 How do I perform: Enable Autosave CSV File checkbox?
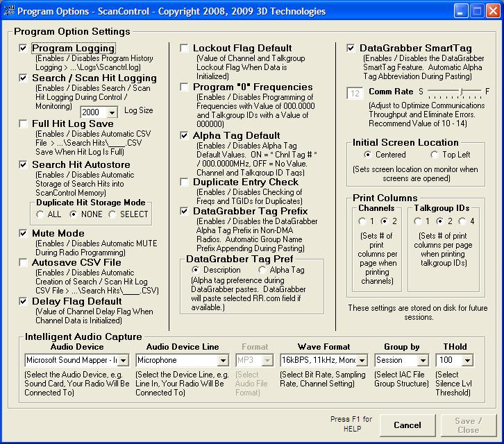tap(23, 262)
